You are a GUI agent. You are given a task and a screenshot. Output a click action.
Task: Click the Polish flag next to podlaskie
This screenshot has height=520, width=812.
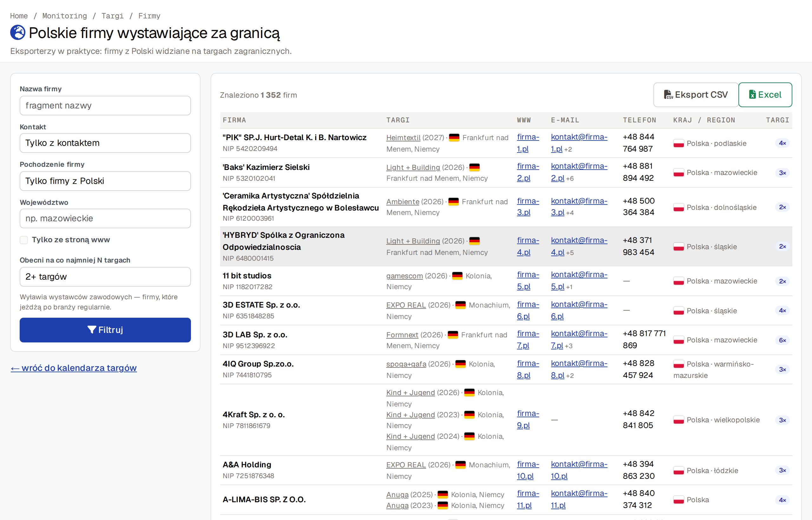tap(678, 144)
